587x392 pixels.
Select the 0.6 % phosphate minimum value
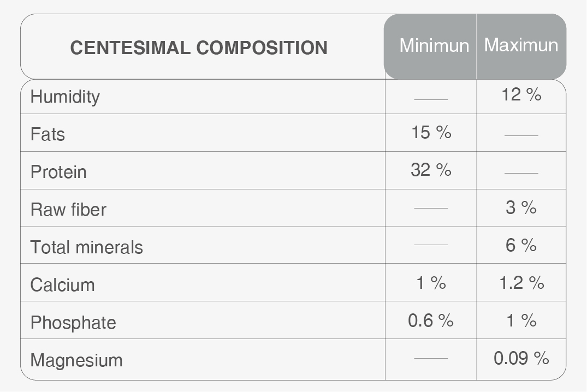(431, 320)
